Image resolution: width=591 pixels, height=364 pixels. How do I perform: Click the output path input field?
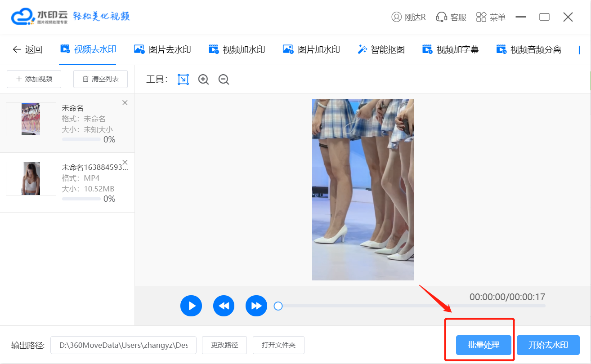(x=123, y=345)
